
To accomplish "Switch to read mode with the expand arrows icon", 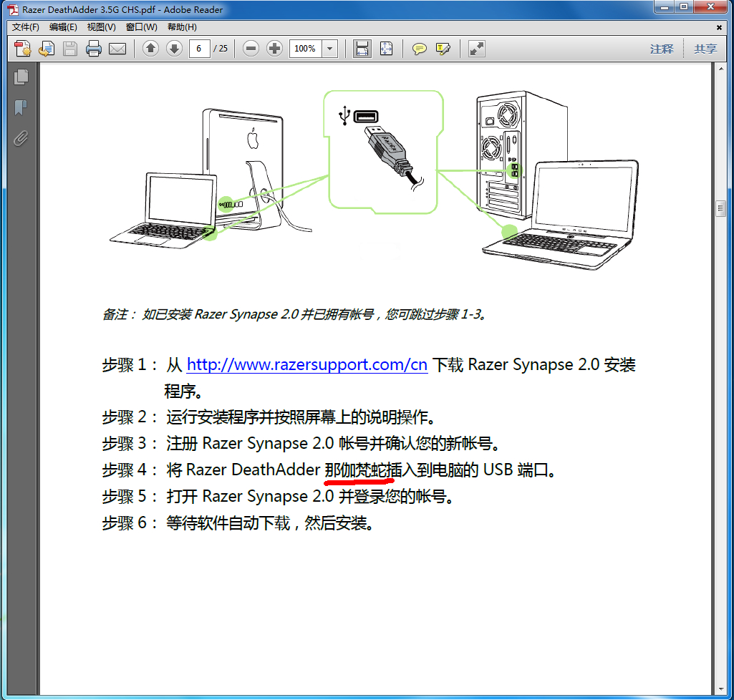I will (x=476, y=49).
